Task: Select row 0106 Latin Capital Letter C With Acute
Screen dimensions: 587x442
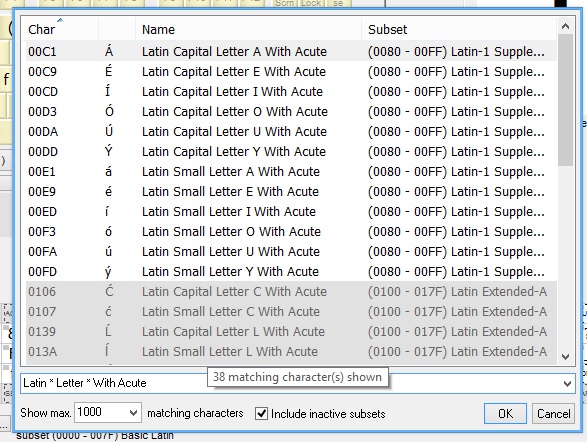Action: tap(291, 292)
